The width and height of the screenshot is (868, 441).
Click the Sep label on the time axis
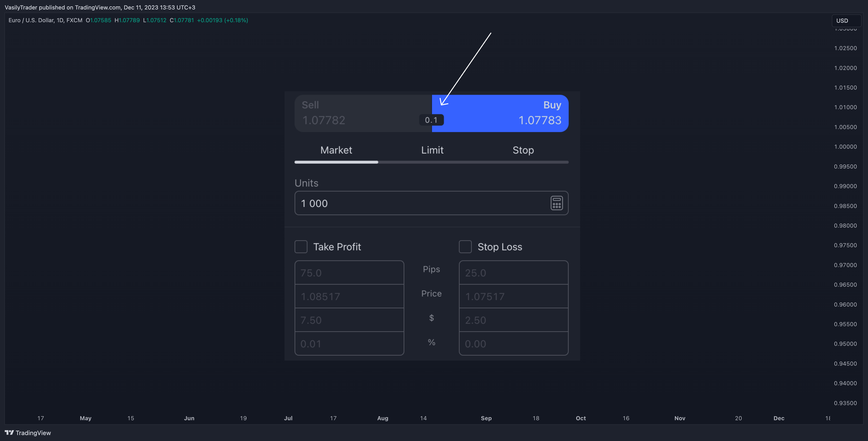click(486, 418)
